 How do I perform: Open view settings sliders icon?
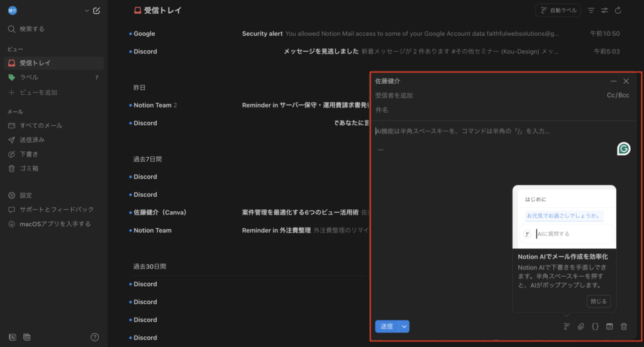(604, 11)
